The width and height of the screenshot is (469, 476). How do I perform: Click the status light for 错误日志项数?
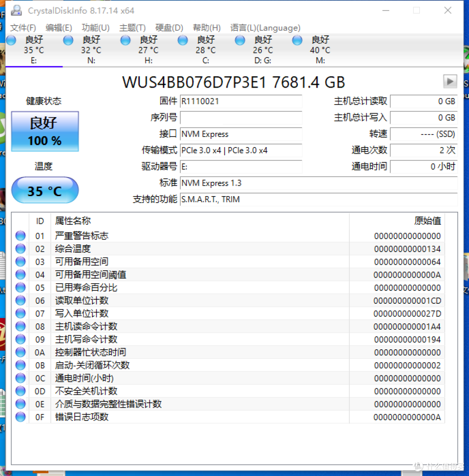[x=20, y=417]
